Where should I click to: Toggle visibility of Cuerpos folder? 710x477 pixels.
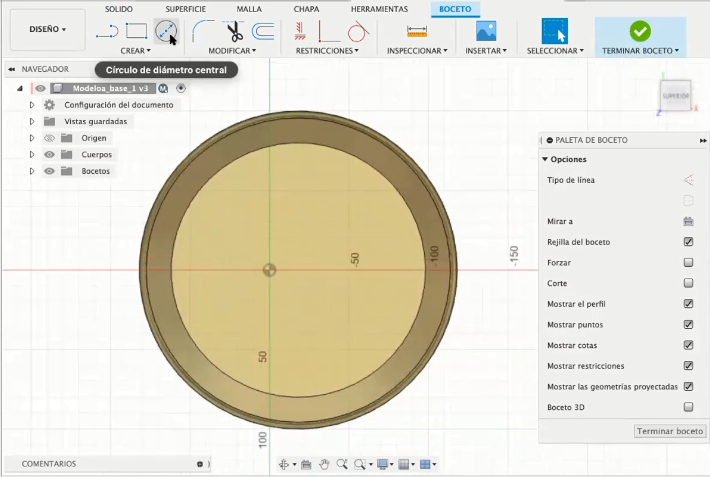48,155
